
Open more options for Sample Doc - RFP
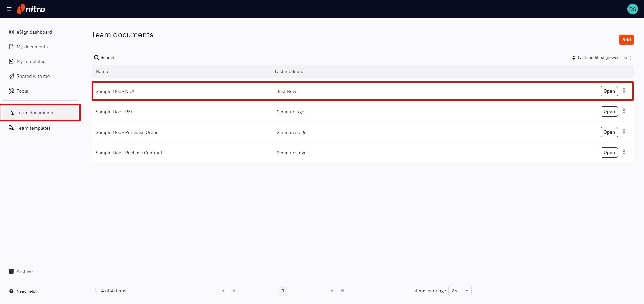624,111
